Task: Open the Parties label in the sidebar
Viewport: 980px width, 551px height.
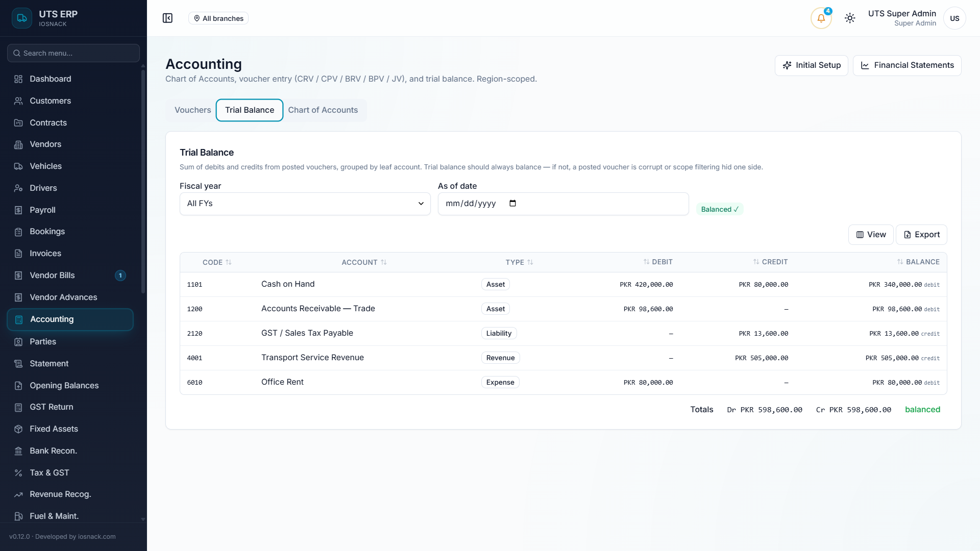Action: (x=43, y=342)
